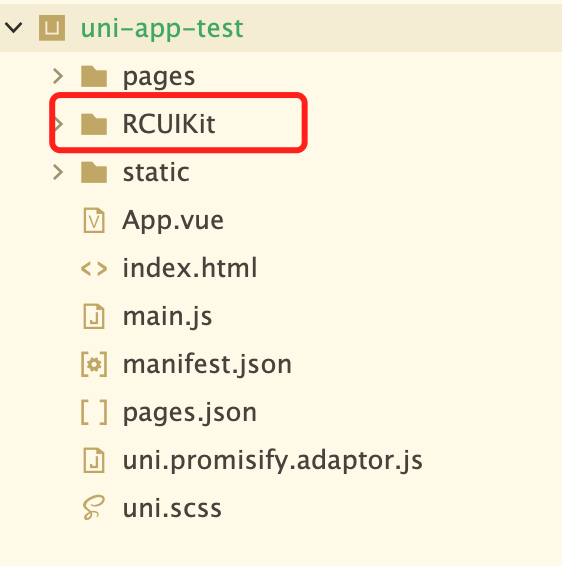Expand the pages folder chevron

click(58, 76)
